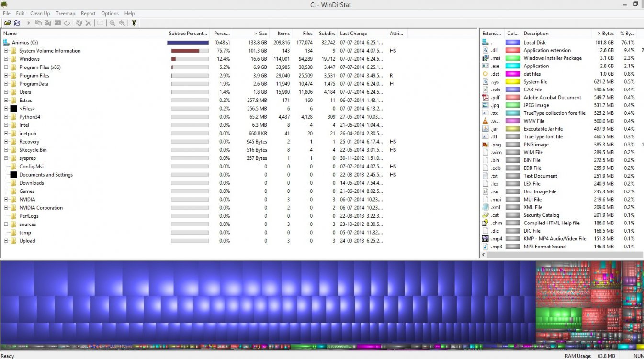644x359 pixels.
Task: Click the cyan Application color swatch
Action: (x=513, y=66)
